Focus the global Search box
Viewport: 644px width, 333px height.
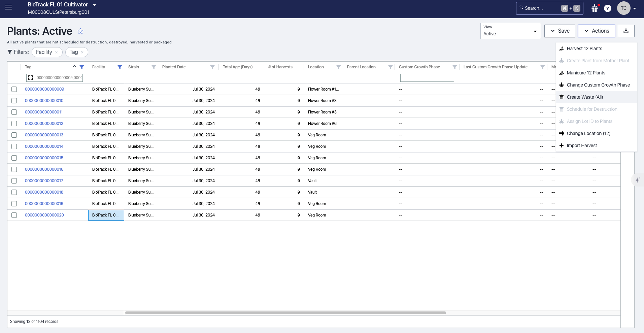(549, 8)
